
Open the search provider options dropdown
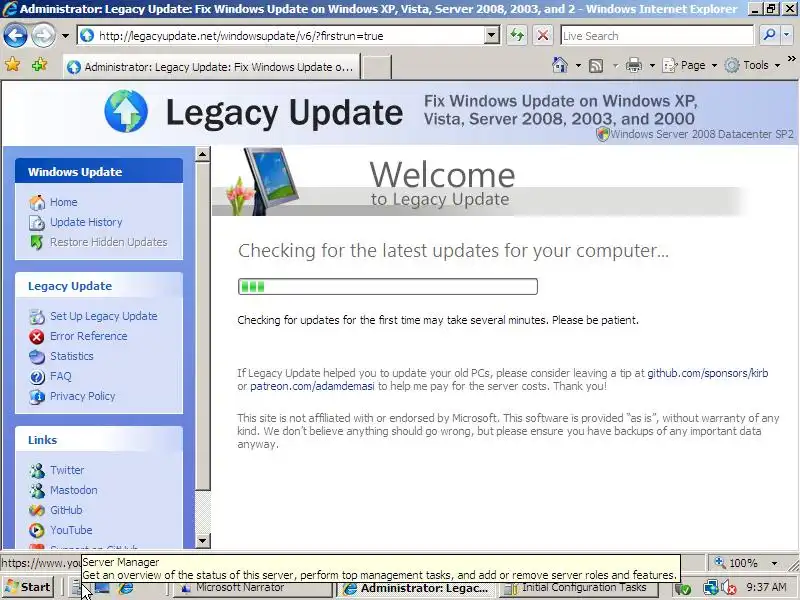(x=786, y=35)
